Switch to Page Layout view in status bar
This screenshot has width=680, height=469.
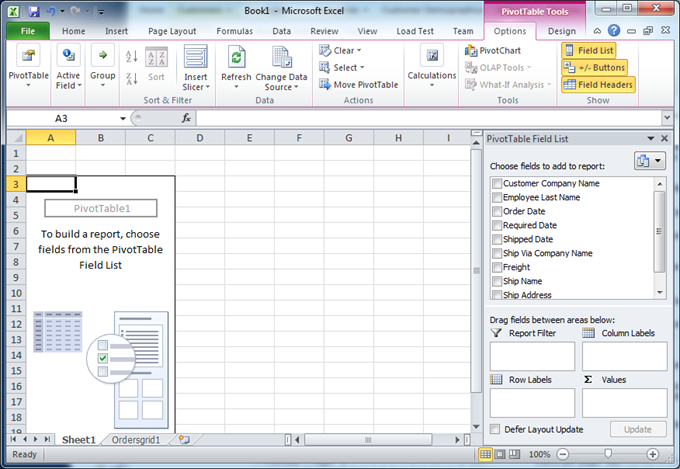(x=500, y=454)
